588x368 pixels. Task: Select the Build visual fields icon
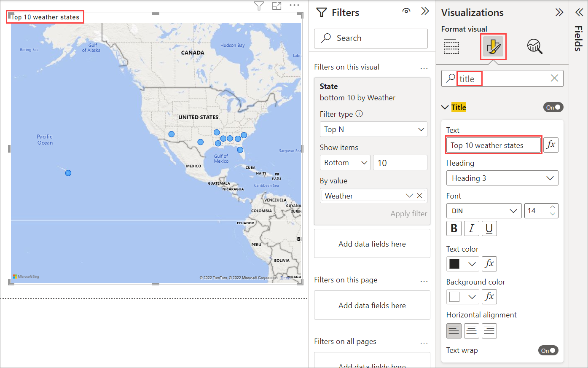451,46
